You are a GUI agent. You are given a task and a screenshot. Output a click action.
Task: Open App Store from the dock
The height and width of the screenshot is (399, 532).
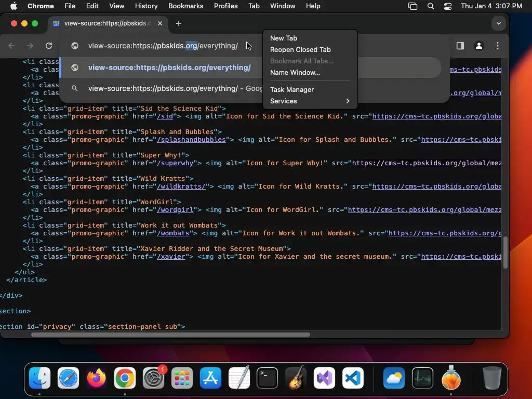pos(210,378)
